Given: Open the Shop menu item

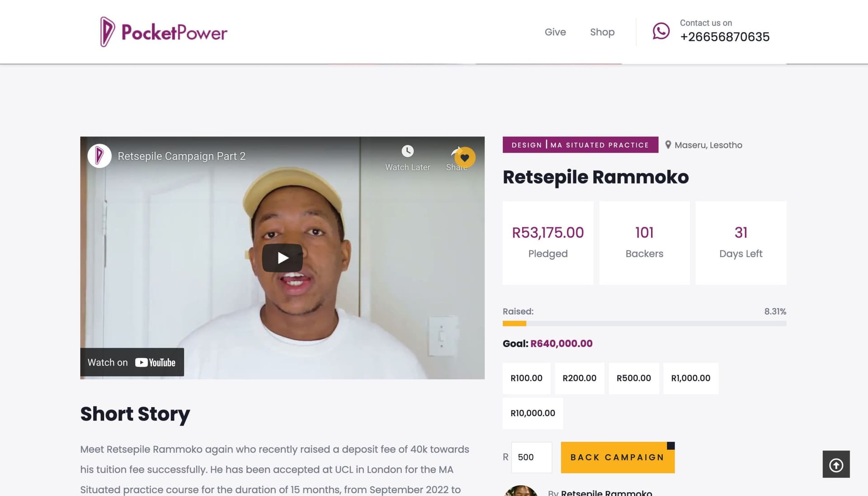Looking at the screenshot, I should (x=602, y=32).
